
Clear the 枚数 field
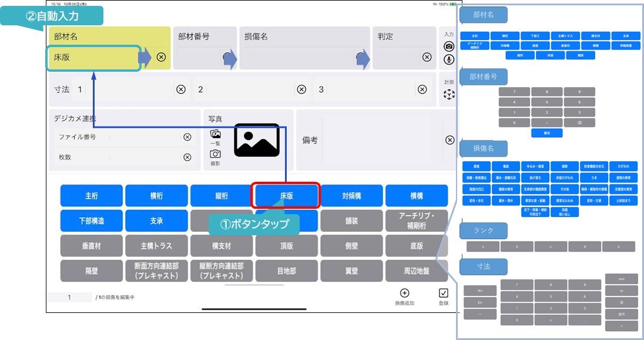coord(187,157)
